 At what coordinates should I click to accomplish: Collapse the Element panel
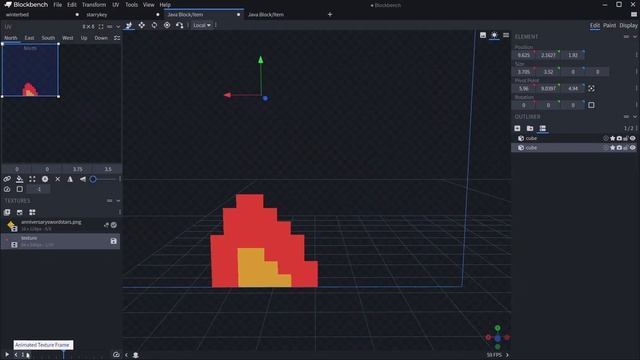pyautogui.click(x=635, y=37)
